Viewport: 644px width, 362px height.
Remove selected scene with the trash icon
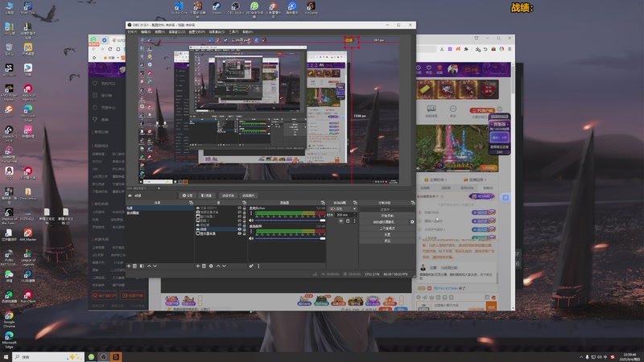[x=134, y=266]
